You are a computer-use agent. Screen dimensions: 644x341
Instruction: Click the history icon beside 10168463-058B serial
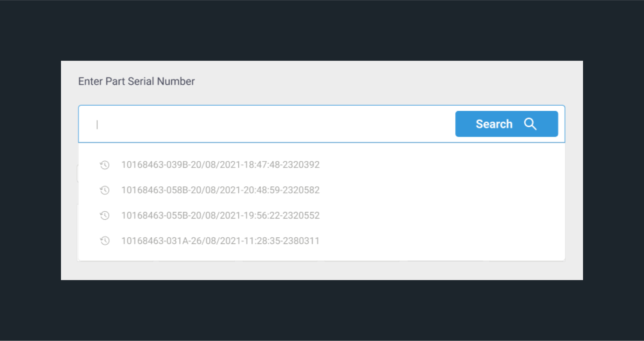coord(105,190)
